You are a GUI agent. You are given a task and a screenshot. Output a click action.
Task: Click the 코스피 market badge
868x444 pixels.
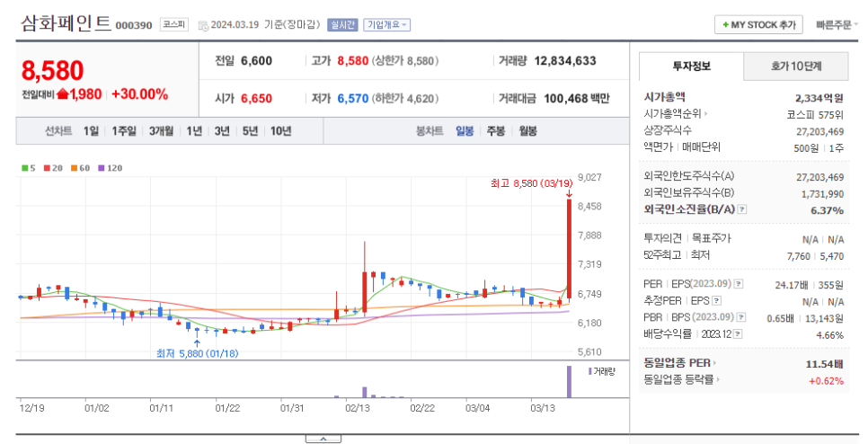click(x=174, y=25)
